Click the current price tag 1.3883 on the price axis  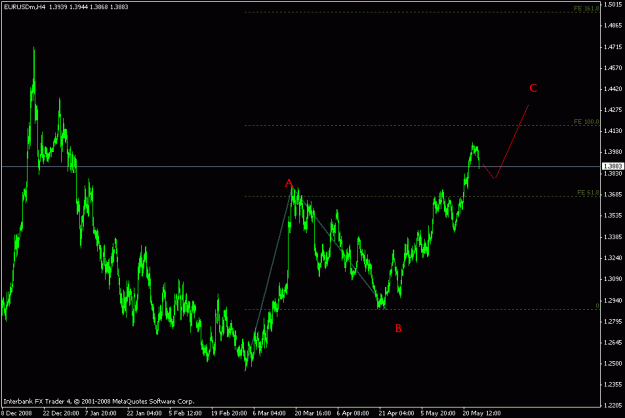point(613,166)
